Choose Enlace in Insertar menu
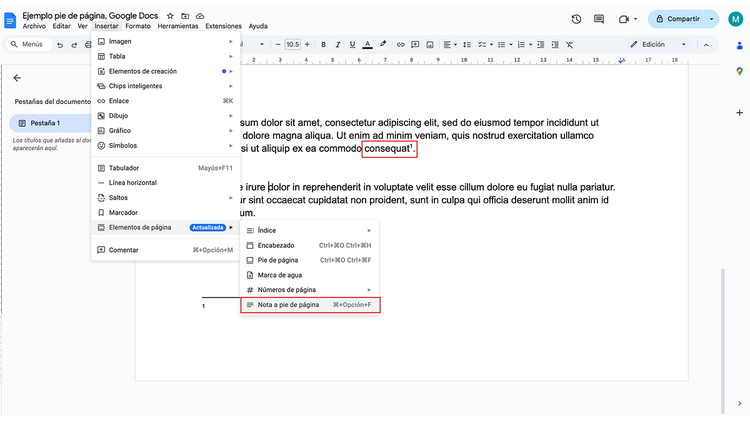The image size is (750, 422). coord(165,101)
